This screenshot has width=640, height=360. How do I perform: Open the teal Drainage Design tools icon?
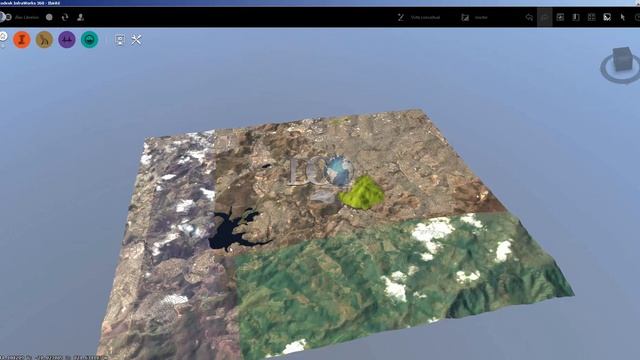(89, 40)
